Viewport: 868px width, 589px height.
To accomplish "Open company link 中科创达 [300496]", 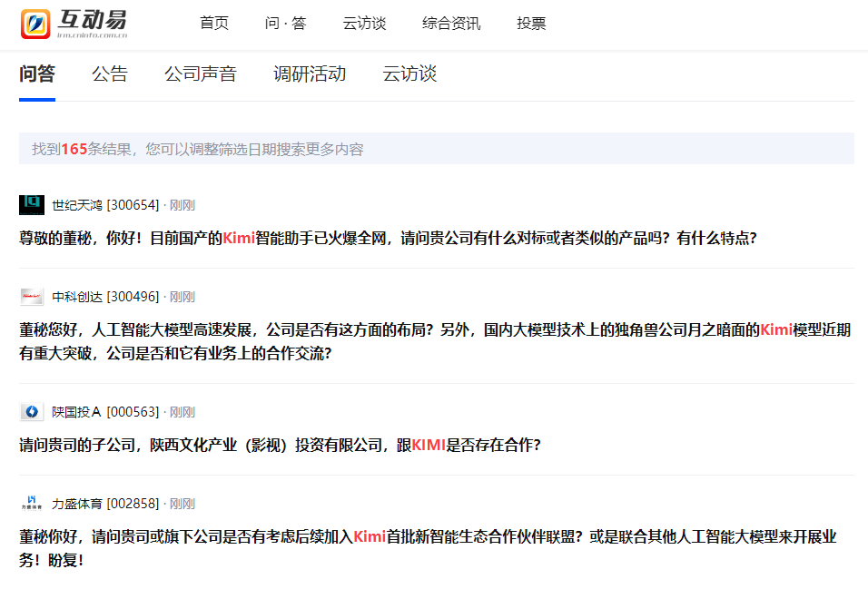I will 105,297.
